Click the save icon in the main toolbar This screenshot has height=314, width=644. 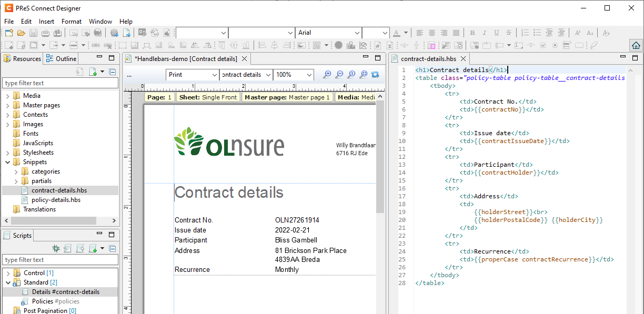tap(33, 32)
